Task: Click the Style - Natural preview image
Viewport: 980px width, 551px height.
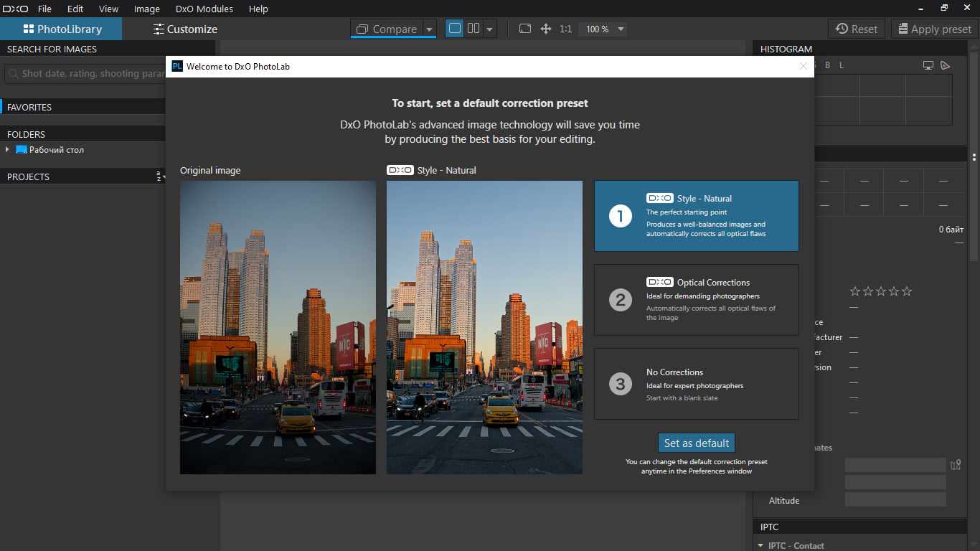Action: click(x=484, y=327)
